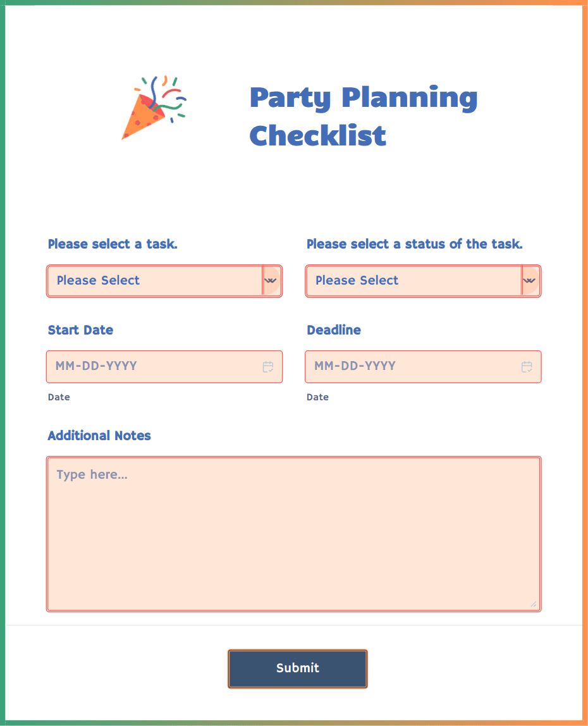
Task: Select the calendar icon beside MM-DD-YYYY Deadline
Action: pos(526,367)
